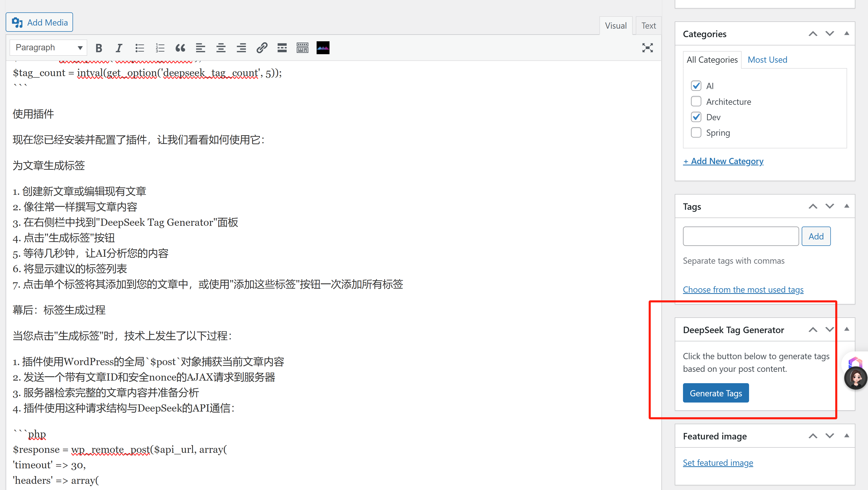Toggle bold formatting in editor toolbar

tap(99, 48)
